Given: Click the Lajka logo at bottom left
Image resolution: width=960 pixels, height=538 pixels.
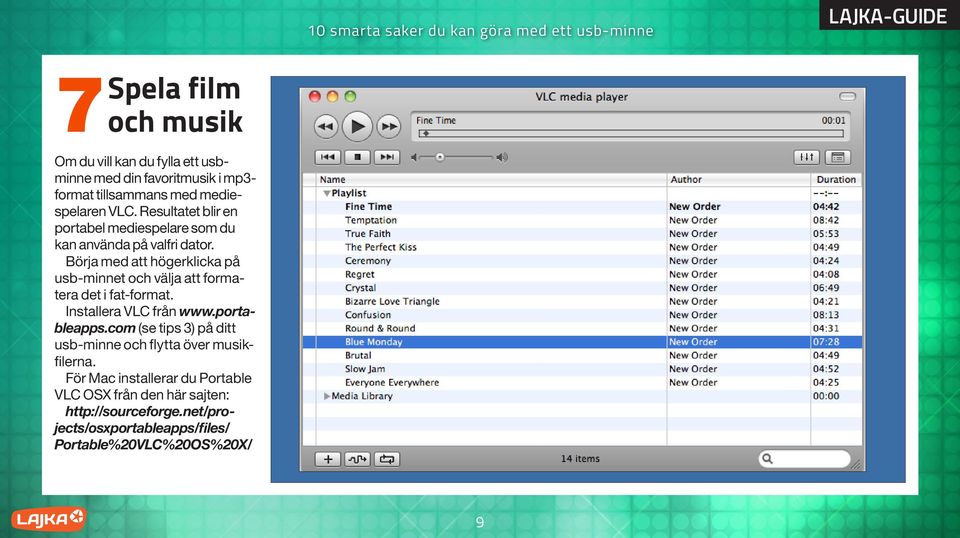Looking at the screenshot, I should pyautogui.click(x=48, y=519).
